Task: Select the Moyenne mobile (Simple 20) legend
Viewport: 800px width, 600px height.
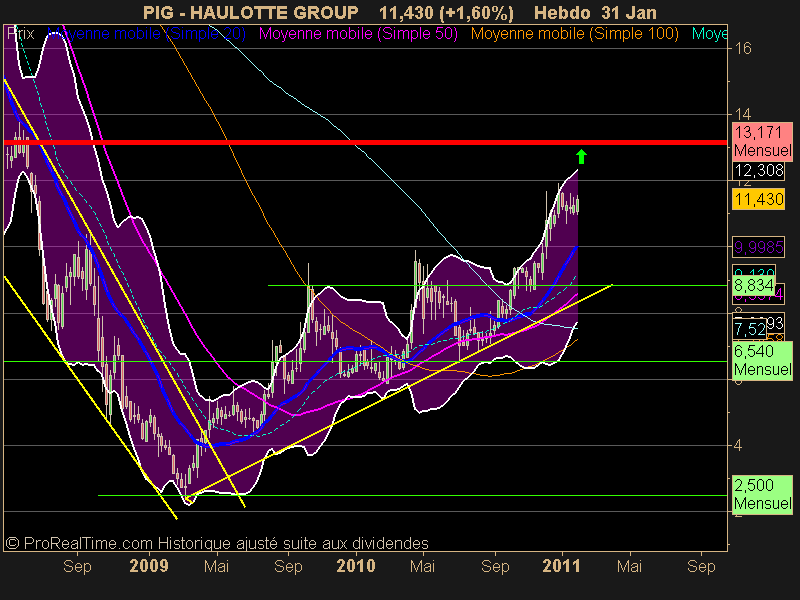Action: click(146, 34)
